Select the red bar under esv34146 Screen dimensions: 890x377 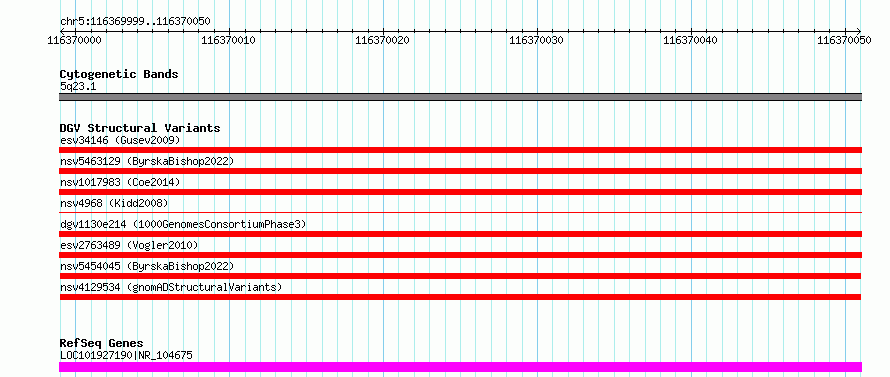(x=460, y=150)
